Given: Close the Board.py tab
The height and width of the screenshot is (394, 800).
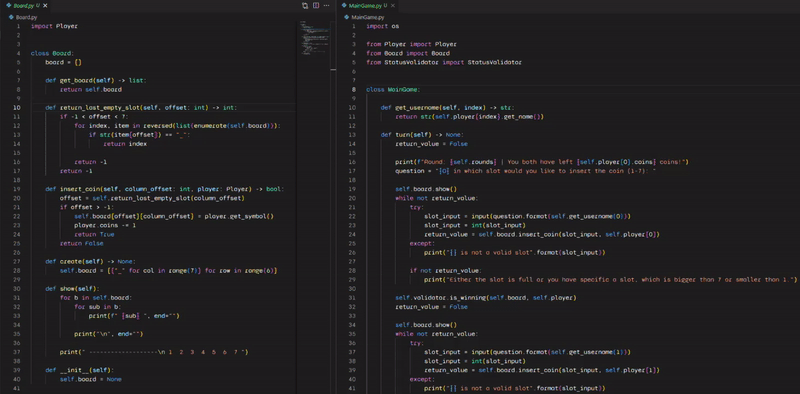Looking at the screenshot, I should [45, 6].
